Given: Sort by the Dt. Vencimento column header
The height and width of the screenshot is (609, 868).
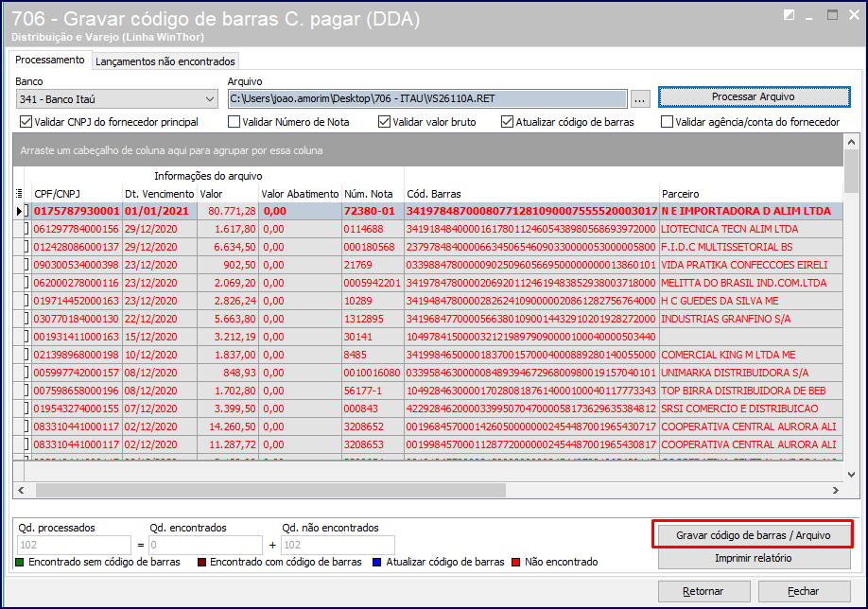Looking at the screenshot, I should (160, 194).
